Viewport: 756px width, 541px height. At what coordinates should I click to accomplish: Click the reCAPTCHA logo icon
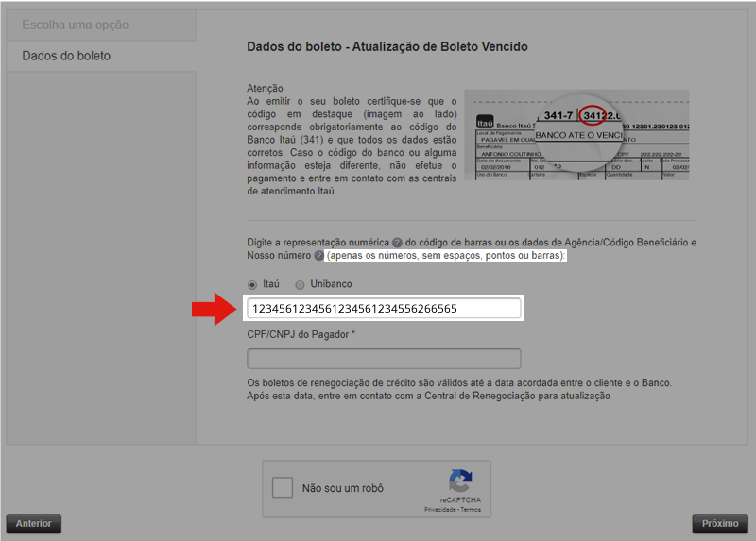click(460, 481)
